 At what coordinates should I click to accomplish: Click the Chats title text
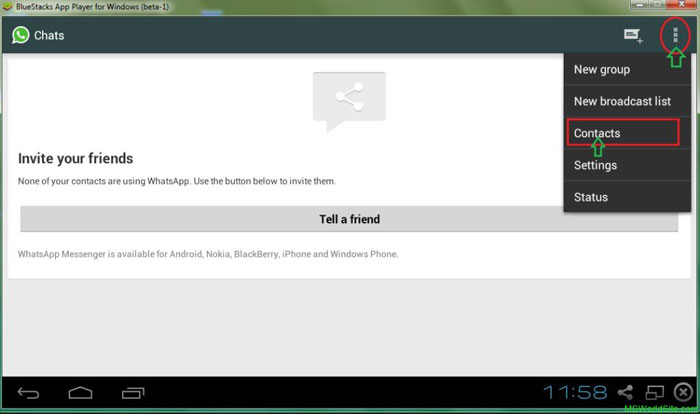(49, 35)
